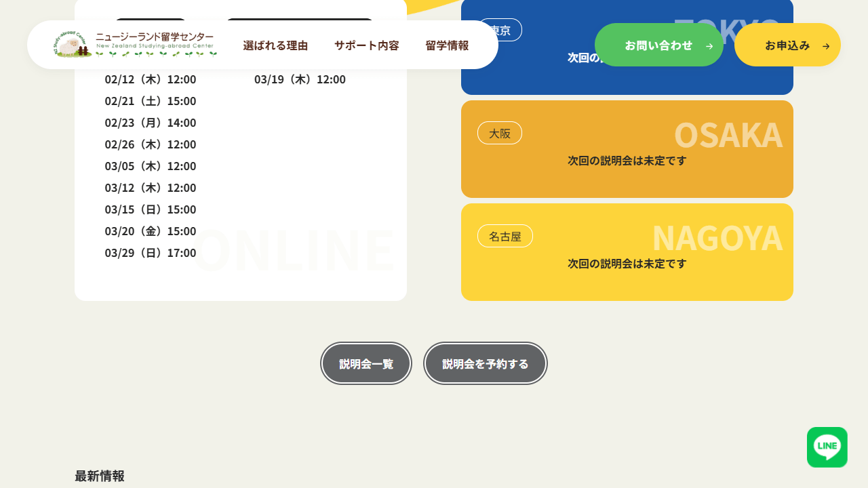
Task: Open the LINE chat icon
Action: (x=827, y=447)
